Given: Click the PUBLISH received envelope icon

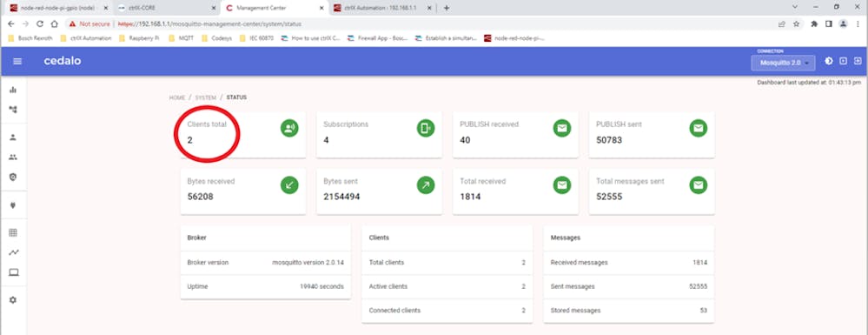Looking at the screenshot, I should pos(562,129).
